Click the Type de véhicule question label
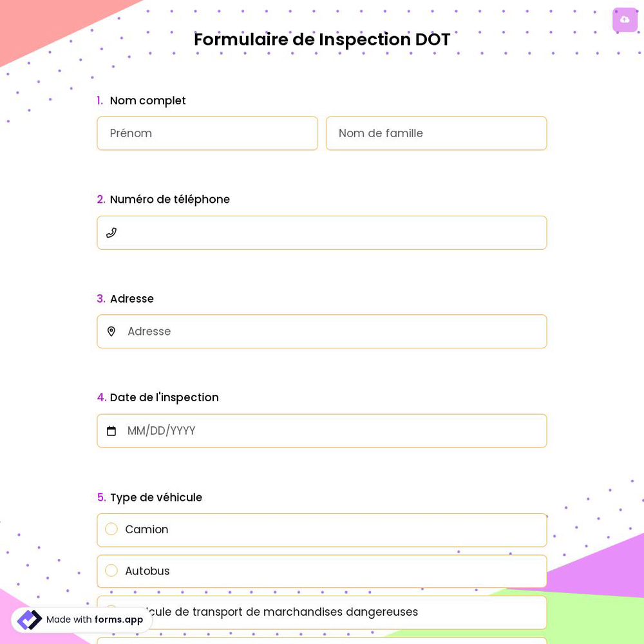The image size is (644, 644). point(156,497)
